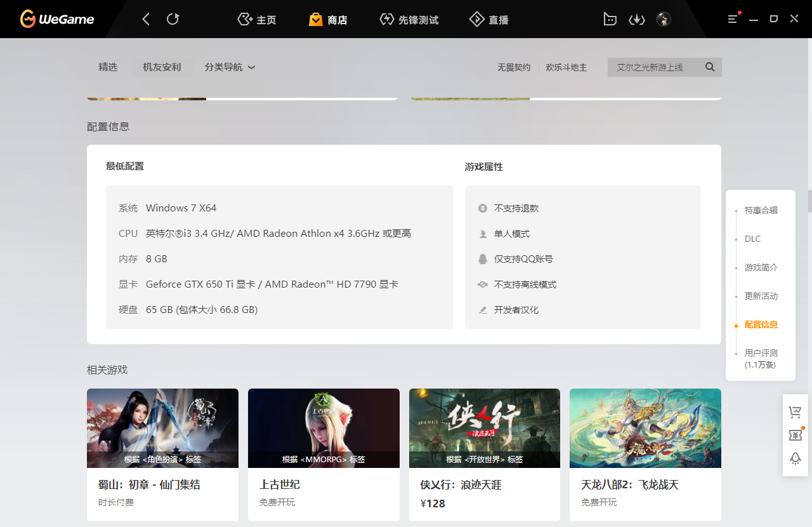Click the 侠义行：浪迹天涯 game title
Image resolution: width=812 pixels, height=527 pixels.
pos(461,485)
